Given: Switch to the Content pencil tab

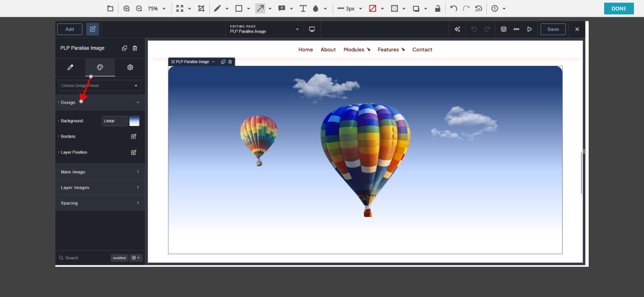Looking at the screenshot, I should 70,68.
